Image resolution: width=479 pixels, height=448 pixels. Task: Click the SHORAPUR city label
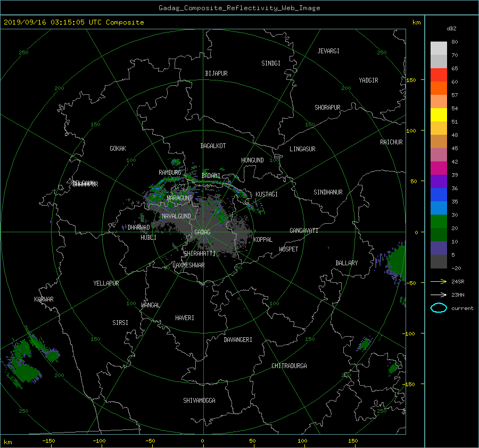[327, 108]
